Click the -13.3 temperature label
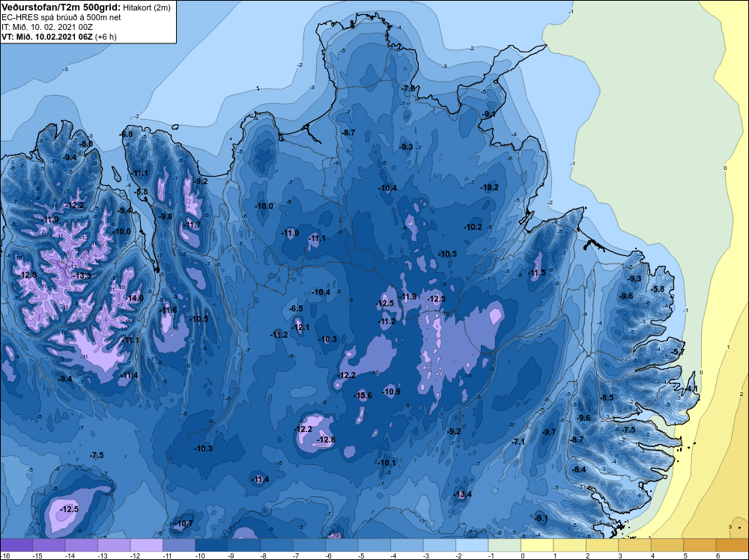Viewport: 749px width, 560px height. (x=82, y=276)
